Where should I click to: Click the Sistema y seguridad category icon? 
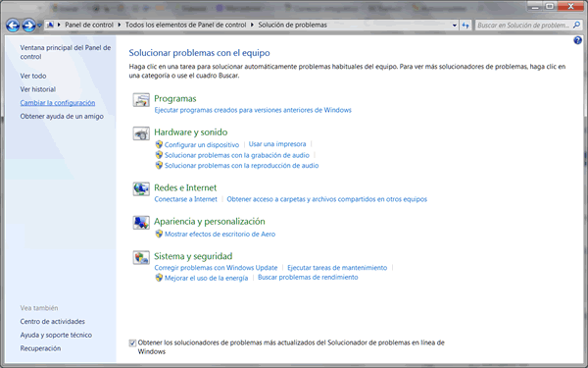[x=141, y=257]
